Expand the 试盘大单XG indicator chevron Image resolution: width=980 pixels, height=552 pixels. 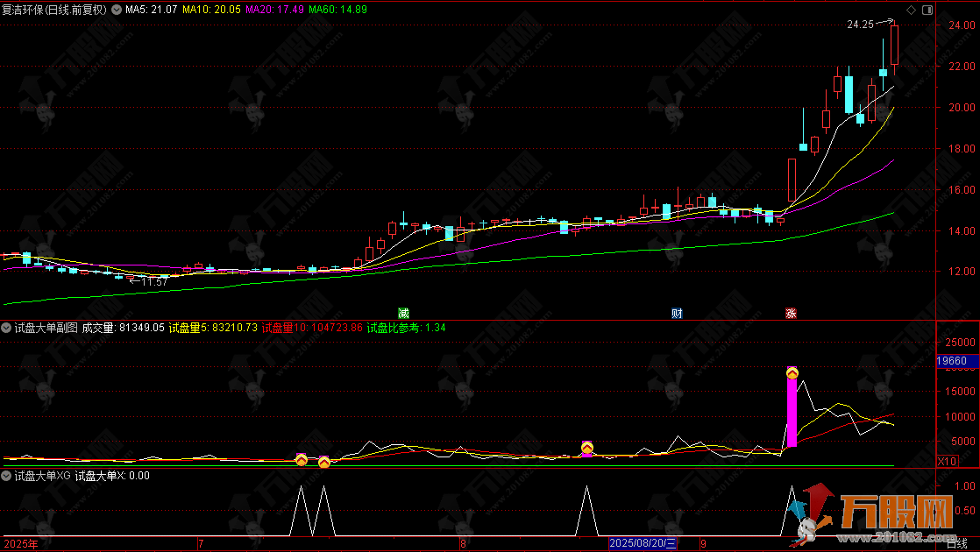[x=6, y=476]
